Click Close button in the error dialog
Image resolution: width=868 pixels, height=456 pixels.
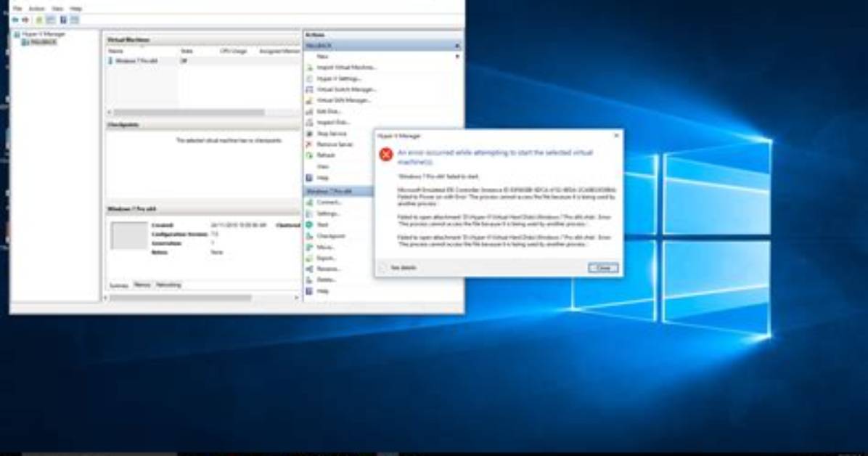(x=603, y=268)
